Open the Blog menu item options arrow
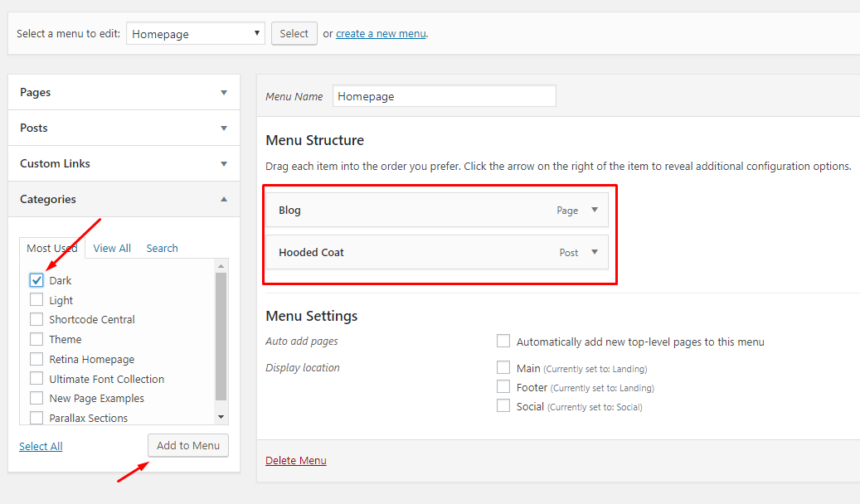The height and width of the screenshot is (504, 860). coord(594,211)
